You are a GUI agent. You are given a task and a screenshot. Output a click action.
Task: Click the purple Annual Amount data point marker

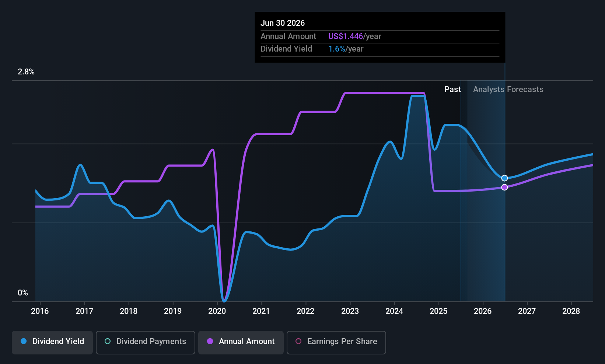click(x=504, y=187)
